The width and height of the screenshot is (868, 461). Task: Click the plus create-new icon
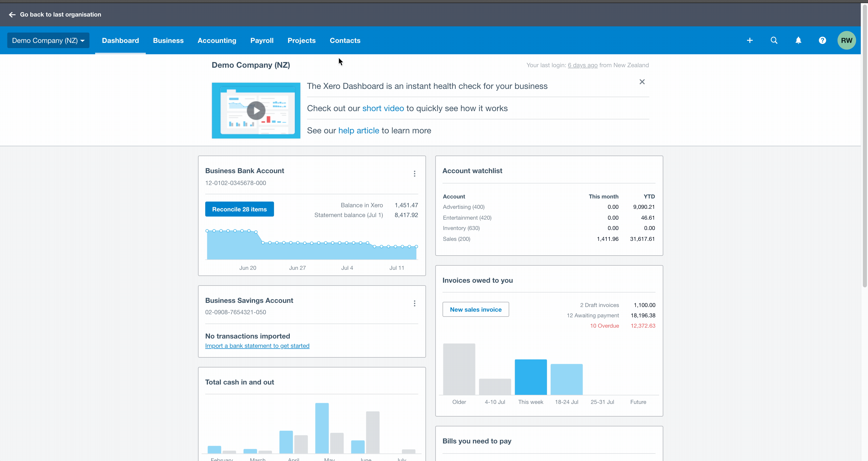pyautogui.click(x=750, y=40)
